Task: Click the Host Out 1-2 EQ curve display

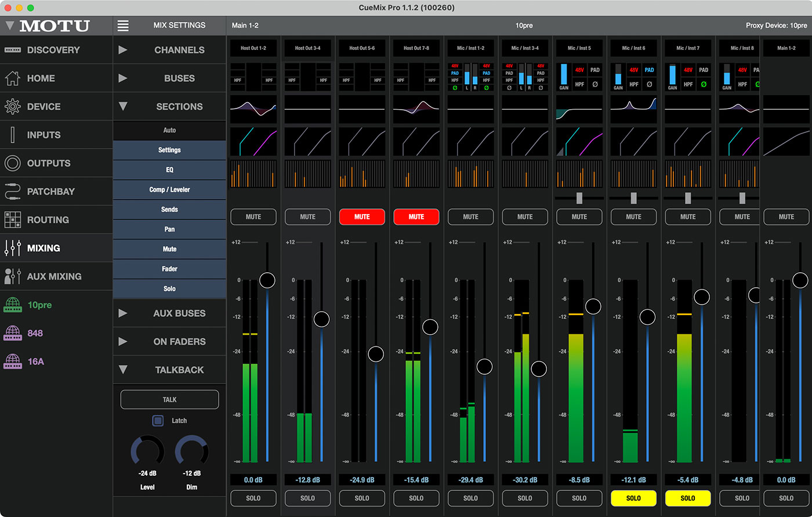Action: 253,109
